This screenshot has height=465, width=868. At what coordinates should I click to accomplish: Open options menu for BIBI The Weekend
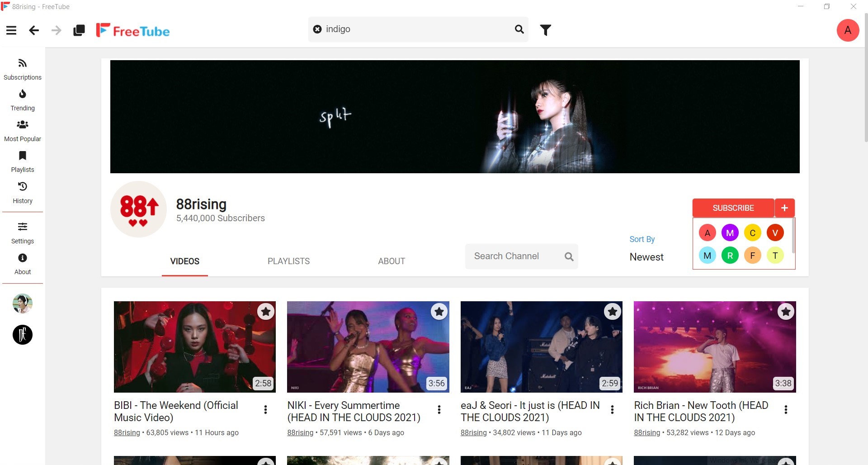tap(265, 409)
